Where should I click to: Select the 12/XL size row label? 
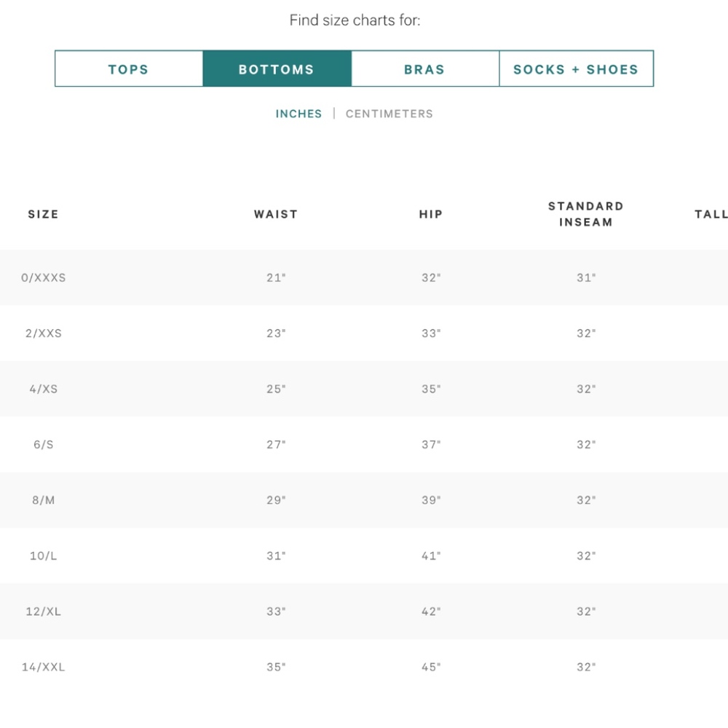tap(43, 612)
